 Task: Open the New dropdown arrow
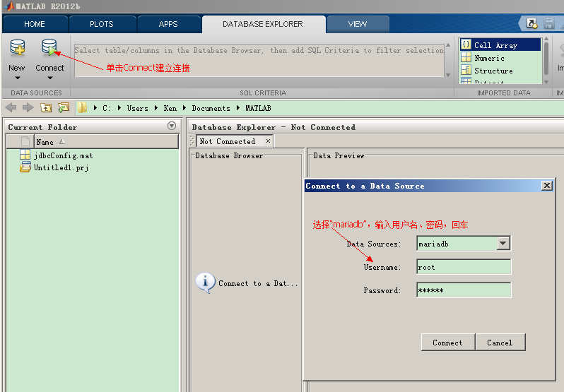point(17,78)
